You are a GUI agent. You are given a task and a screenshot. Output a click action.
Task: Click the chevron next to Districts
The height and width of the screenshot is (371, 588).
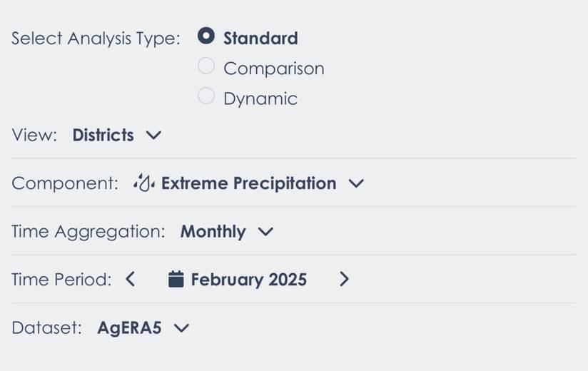(x=153, y=135)
